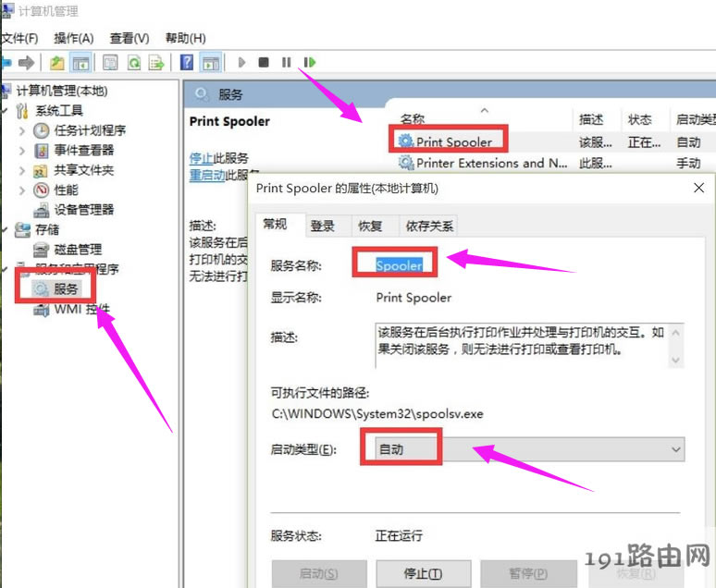Viewport: 716px width, 588px height.
Task: Click the Up One Level folder icon
Action: [57, 63]
